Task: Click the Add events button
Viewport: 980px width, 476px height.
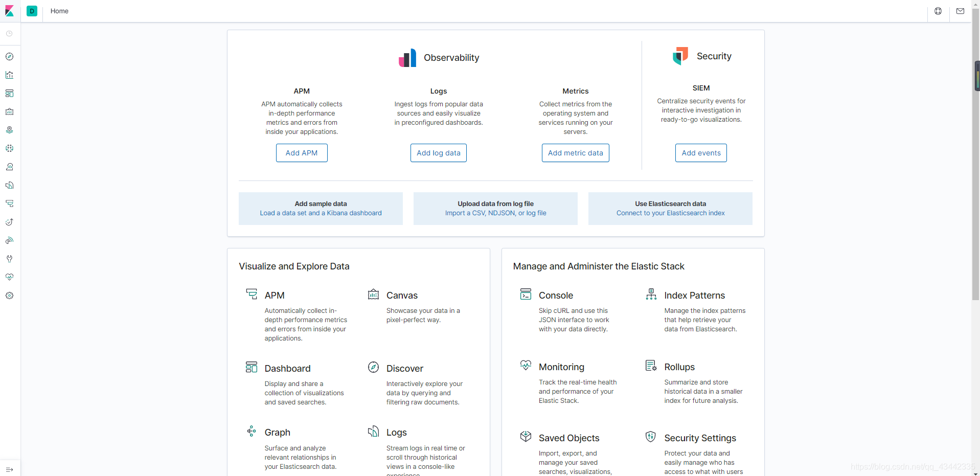Action: (701, 153)
